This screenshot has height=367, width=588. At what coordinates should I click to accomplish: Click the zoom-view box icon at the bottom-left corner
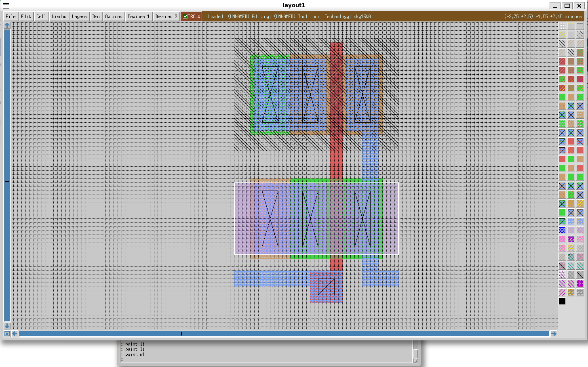click(x=7, y=333)
